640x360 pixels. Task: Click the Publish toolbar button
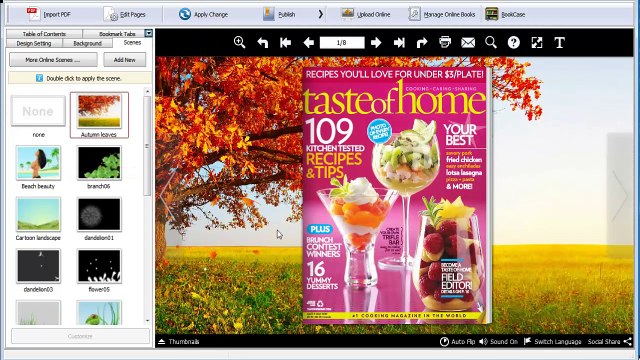pos(279,14)
